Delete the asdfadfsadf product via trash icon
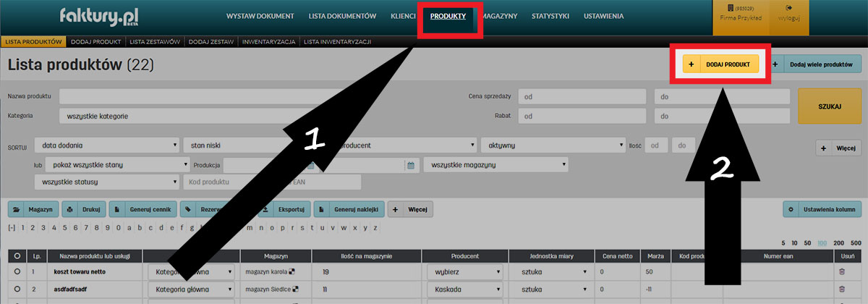The width and height of the screenshot is (868, 304). pos(841,290)
